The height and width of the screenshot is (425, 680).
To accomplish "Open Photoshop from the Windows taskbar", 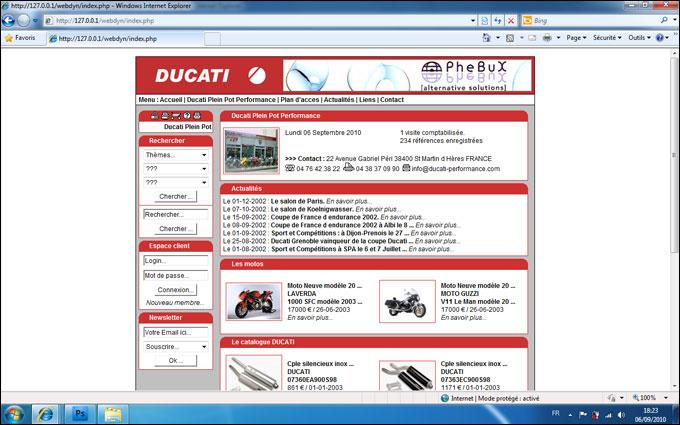I will pyautogui.click(x=80, y=412).
